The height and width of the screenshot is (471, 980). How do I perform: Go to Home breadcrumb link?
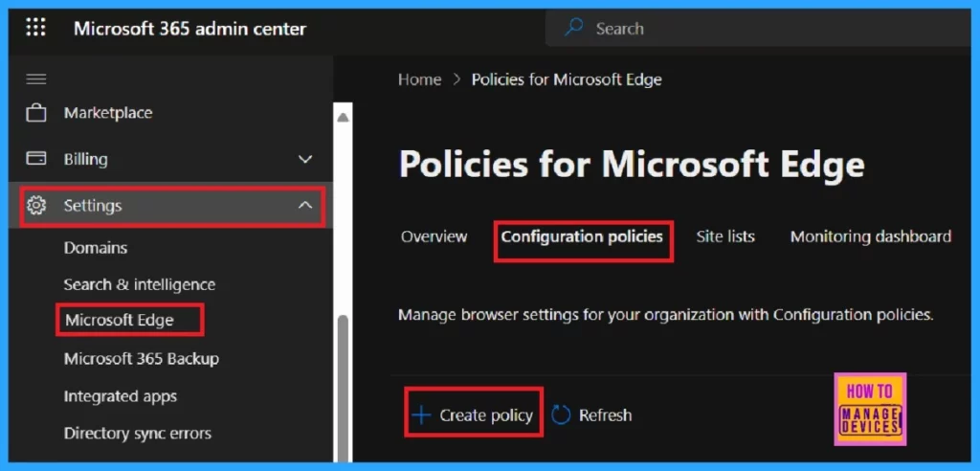(420, 79)
